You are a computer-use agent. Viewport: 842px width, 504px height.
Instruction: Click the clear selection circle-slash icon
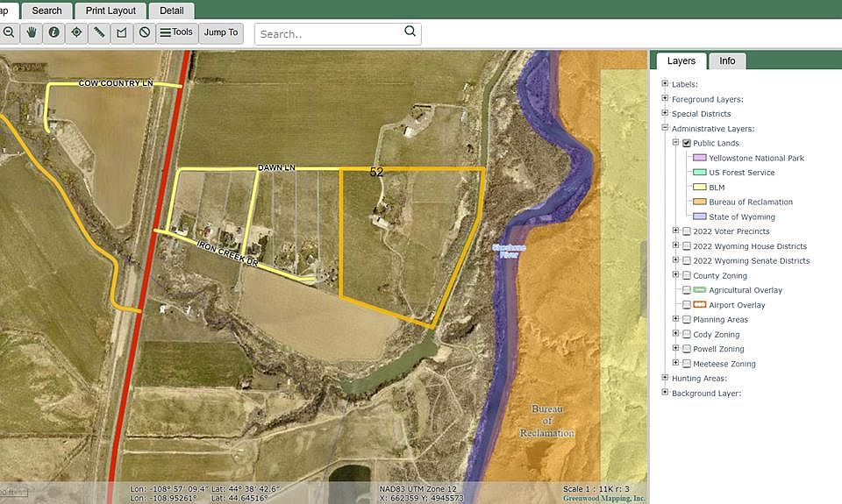click(145, 32)
